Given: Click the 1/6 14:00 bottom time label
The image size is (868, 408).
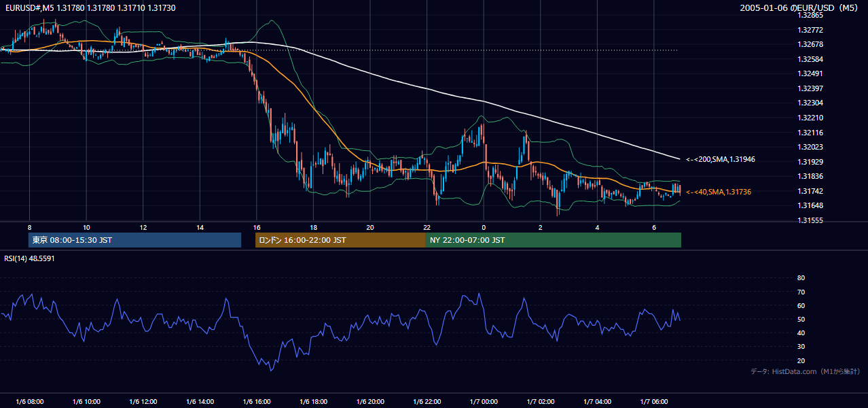Looking at the screenshot, I should (200, 402).
